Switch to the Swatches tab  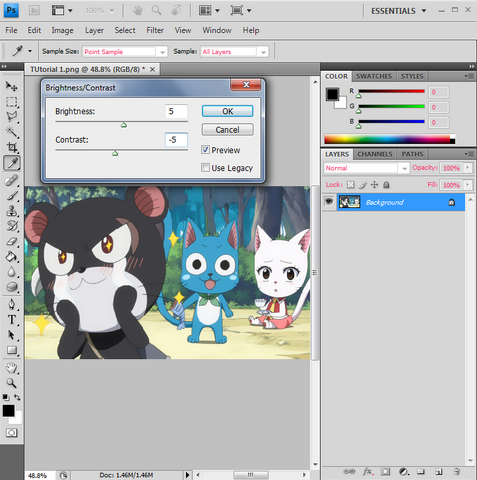pos(374,76)
